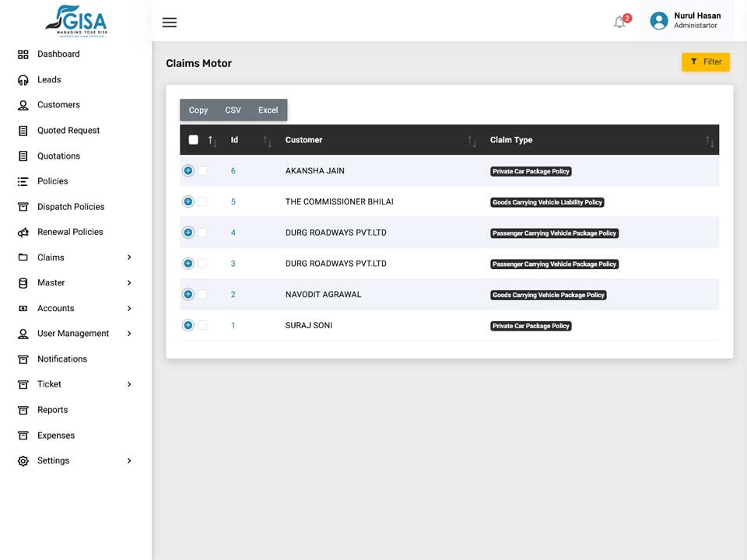Select the checkbox for THE COMMISSIONER BHILAI row
This screenshot has height=560, width=747.
pyautogui.click(x=202, y=201)
